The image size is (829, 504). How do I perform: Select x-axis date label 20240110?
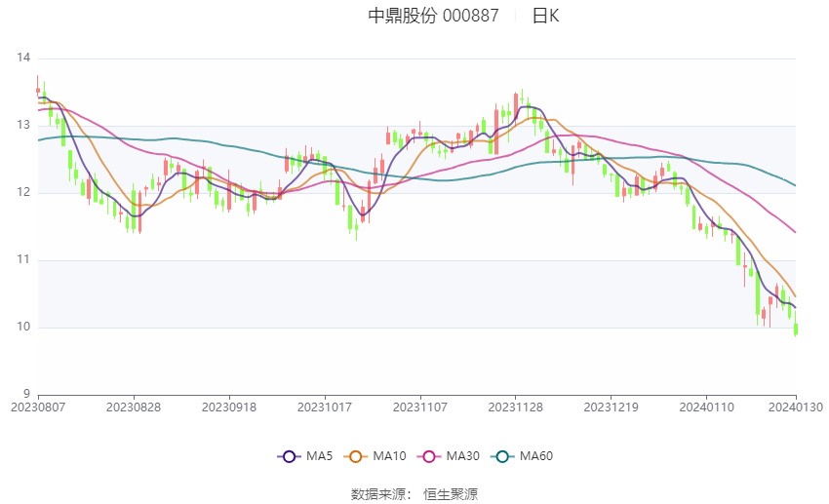tap(706, 407)
